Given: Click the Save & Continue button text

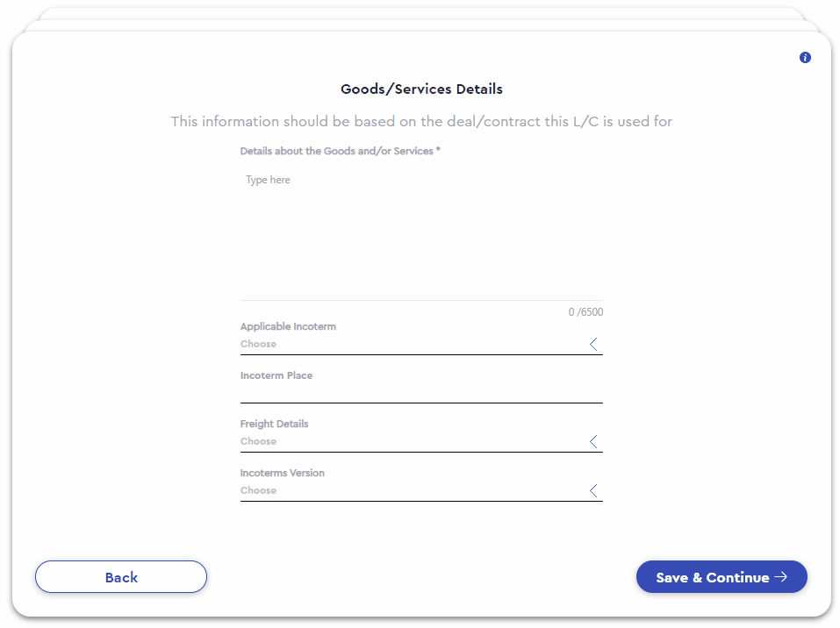Looking at the screenshot, I should (713, 577).
